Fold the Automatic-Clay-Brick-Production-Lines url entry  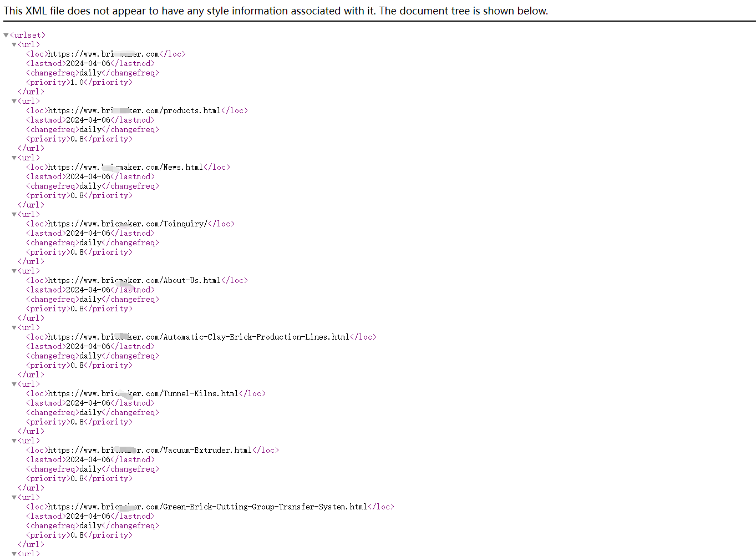[x=14, y=328]
